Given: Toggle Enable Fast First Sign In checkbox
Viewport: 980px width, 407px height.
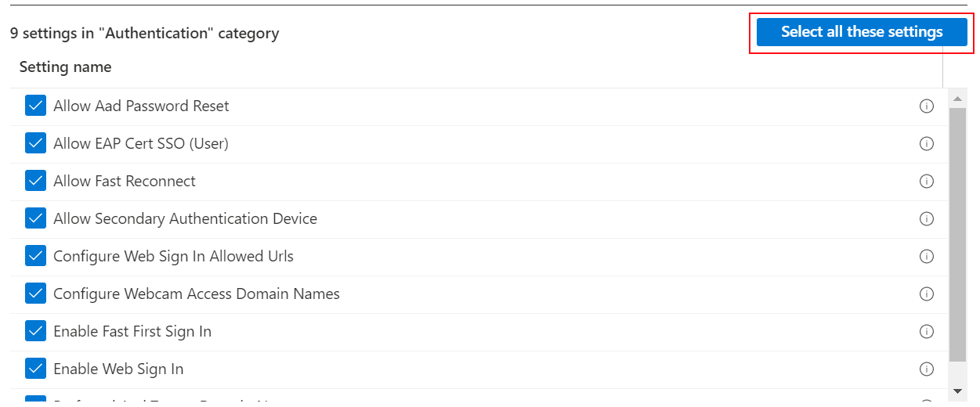Looking at the screenshot, I should pos(36,331).
